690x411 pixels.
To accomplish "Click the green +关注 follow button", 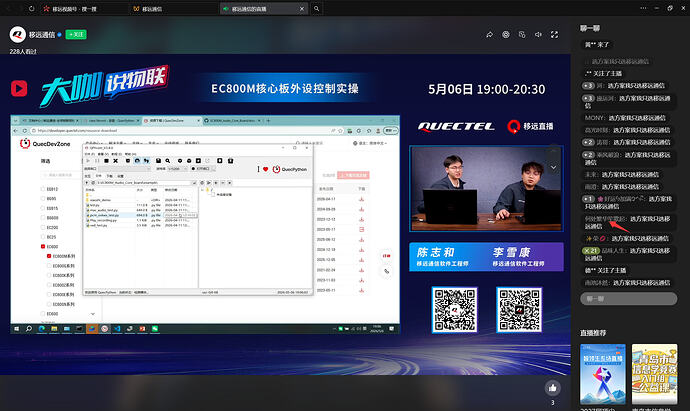I will 76,34.
